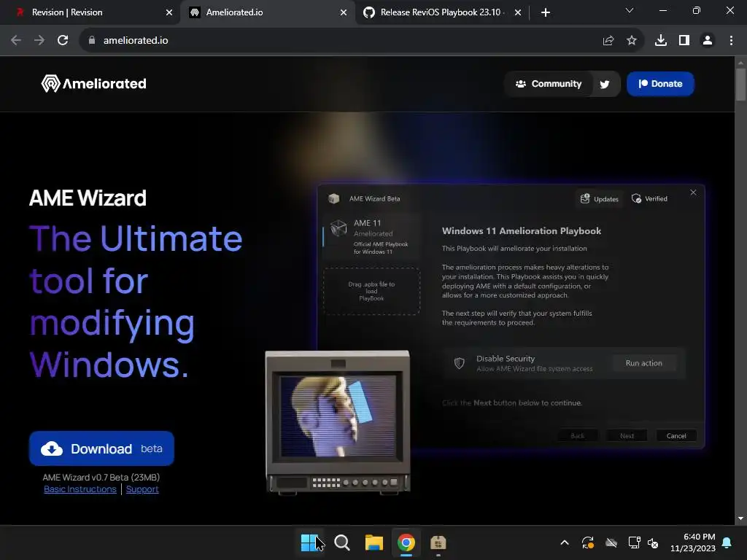Open Chrome profile menu
The height and width of the screenshot is (560, 747).
[708, 41]
